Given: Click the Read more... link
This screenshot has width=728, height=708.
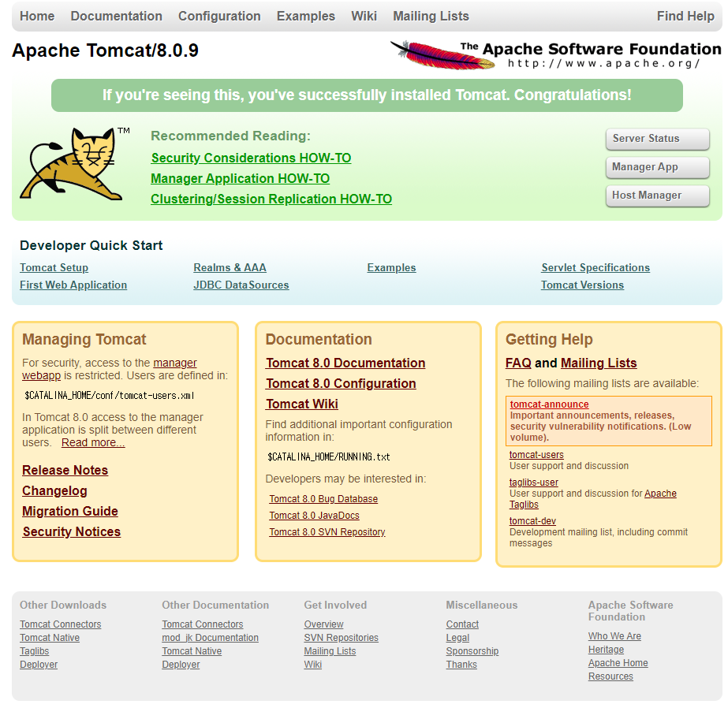Looking at the screenshot, I should [93, 442].
